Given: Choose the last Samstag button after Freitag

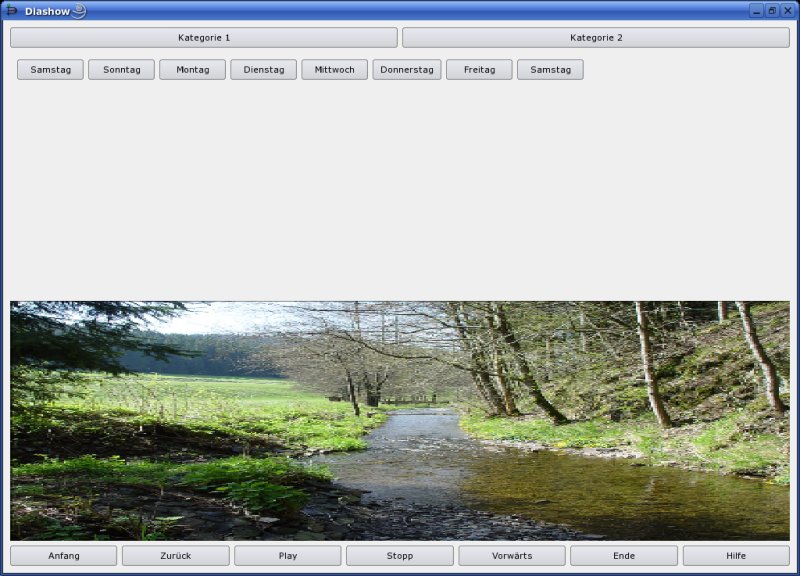Looking at the screenshot, I should coord(550,70).
